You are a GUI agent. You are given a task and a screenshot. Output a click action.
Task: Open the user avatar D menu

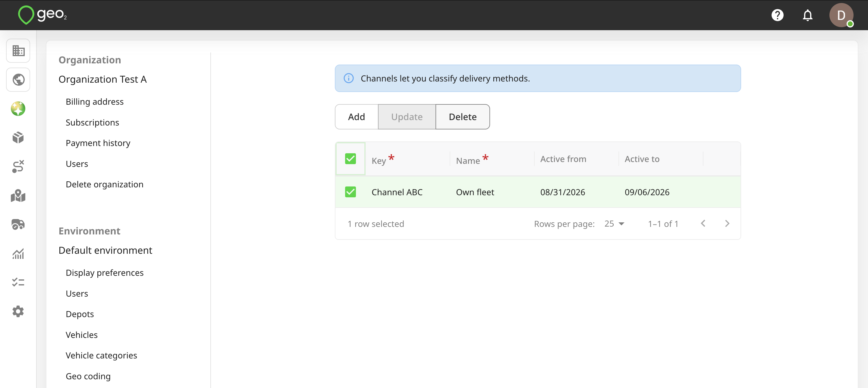[841, 15]
